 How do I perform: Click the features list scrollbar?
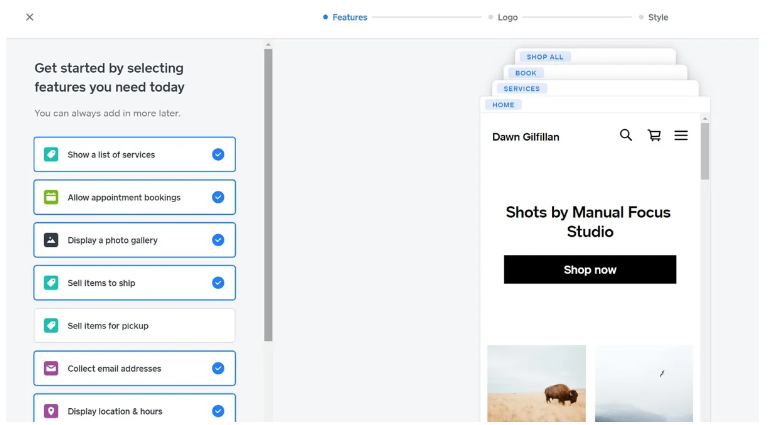point(268,195)
